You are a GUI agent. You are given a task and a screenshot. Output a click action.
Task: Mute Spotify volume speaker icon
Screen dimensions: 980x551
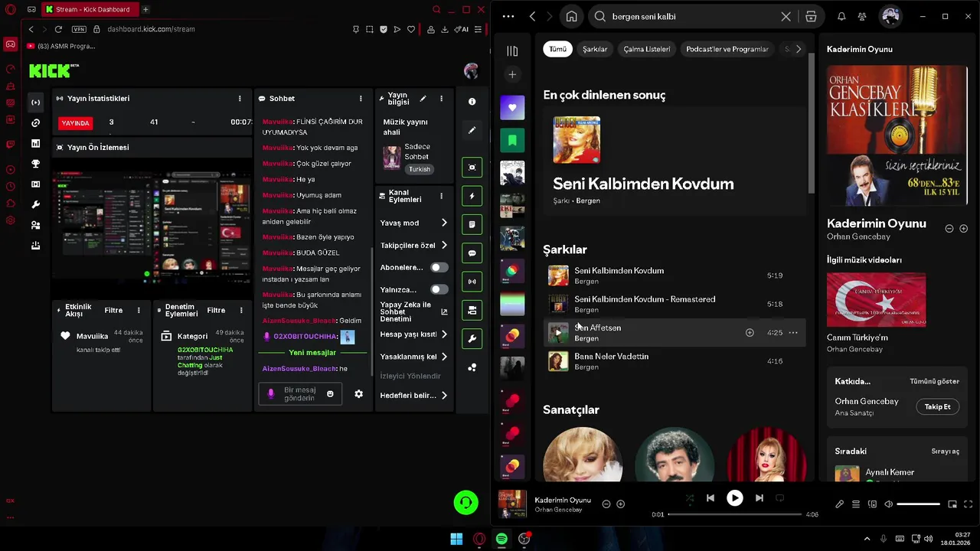pyautogui.click(x=888, y=504)
